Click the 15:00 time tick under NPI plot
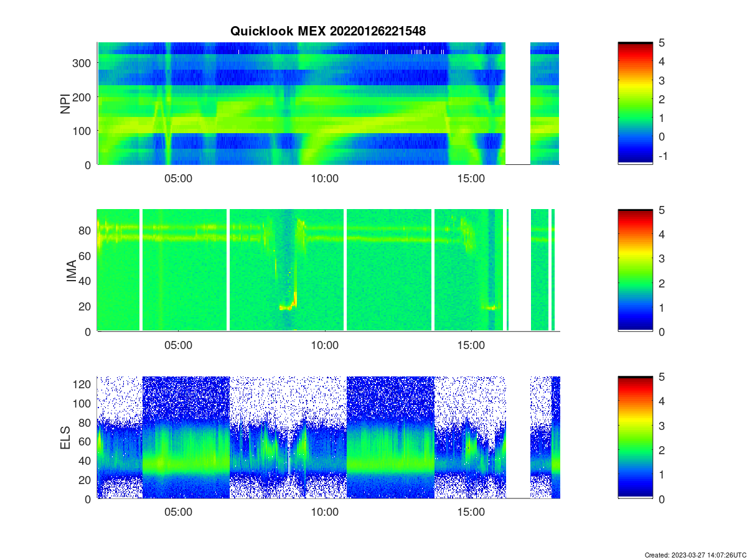 [x=471, y=178]
